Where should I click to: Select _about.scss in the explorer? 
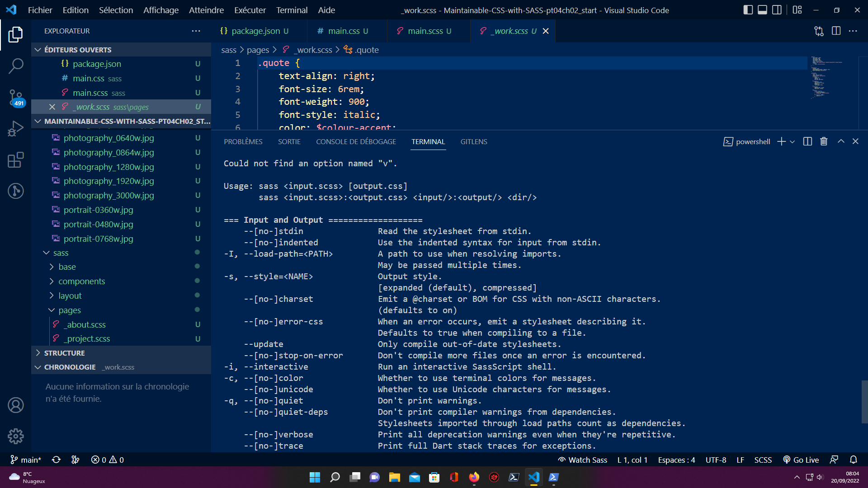[x=85, y=324]
